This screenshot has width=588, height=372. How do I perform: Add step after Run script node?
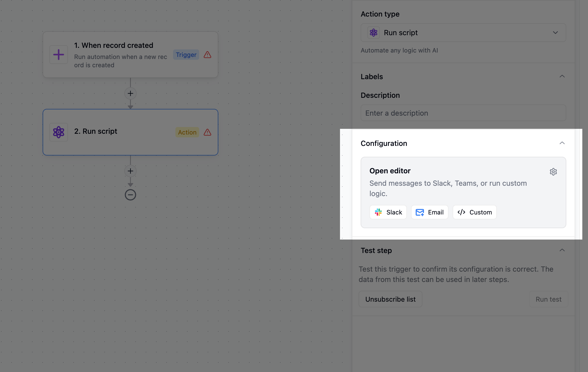[x=130, y=171]
